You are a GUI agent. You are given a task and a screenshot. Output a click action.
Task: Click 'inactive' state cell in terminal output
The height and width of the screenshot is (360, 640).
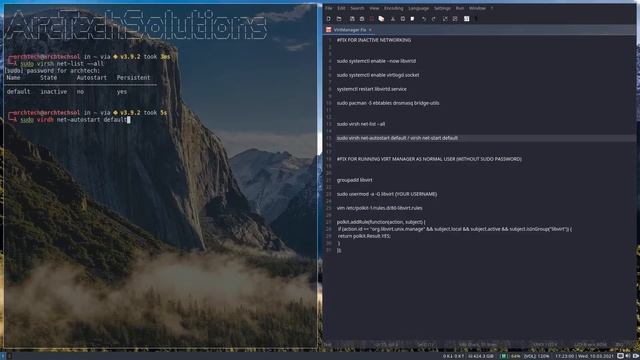click(53, 92)
